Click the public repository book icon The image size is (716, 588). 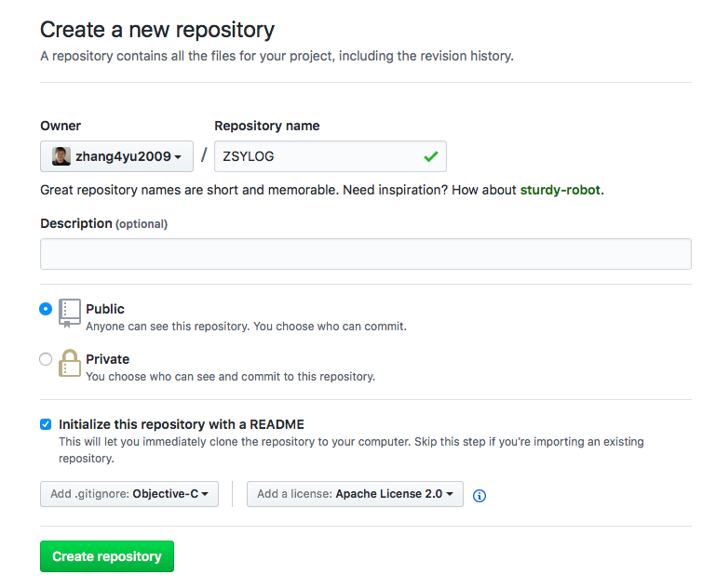70,313
